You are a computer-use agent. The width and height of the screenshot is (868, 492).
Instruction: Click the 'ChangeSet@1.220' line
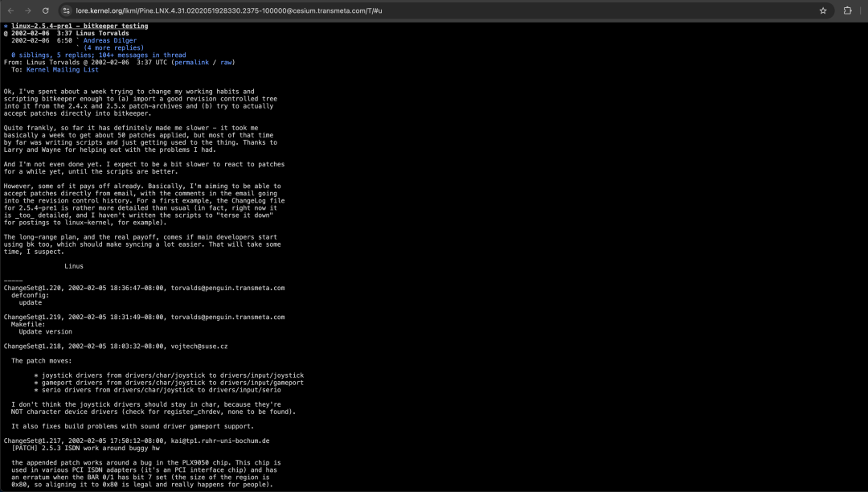pos(144,288)
